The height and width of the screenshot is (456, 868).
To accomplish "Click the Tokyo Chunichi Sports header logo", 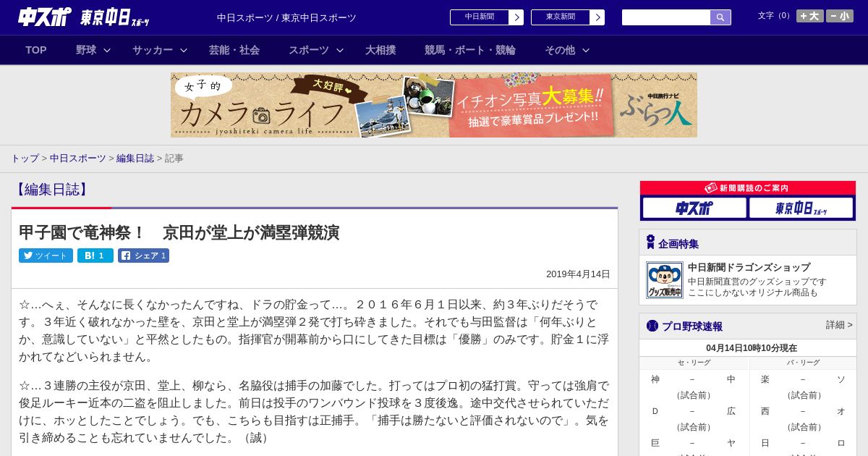I will coord(114,18).
